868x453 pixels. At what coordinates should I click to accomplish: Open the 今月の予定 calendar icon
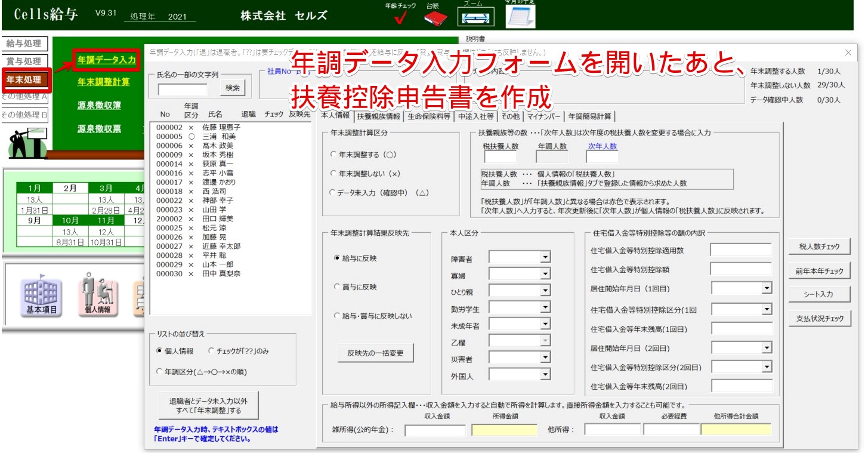tap(520, 17)
